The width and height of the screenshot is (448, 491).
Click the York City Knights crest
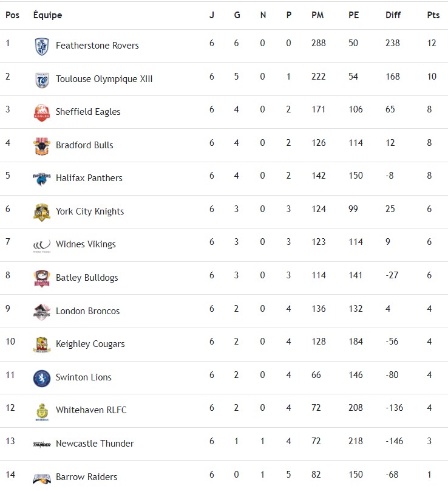(x=41, y=212)
